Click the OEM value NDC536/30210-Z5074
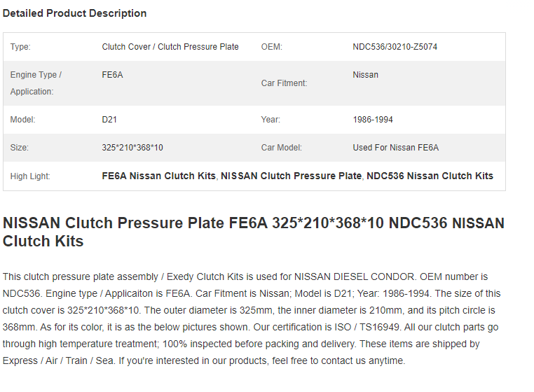The image size is (534, 392). click(395, 47)
